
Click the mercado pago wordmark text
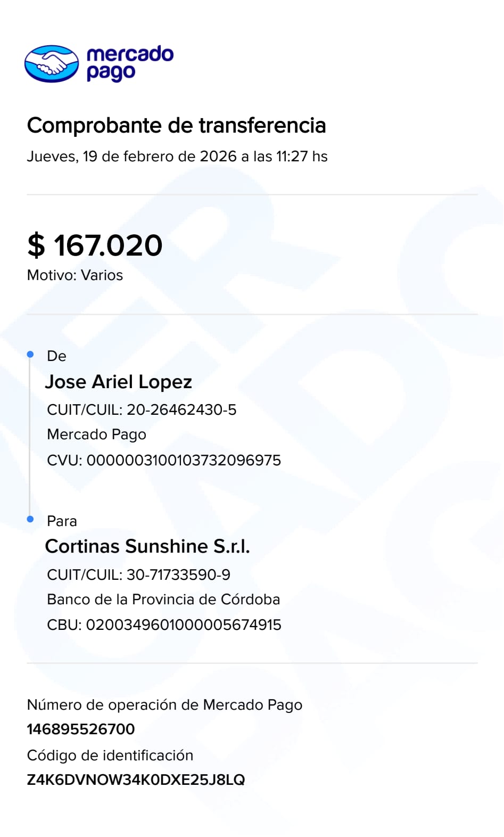point(130,63)
